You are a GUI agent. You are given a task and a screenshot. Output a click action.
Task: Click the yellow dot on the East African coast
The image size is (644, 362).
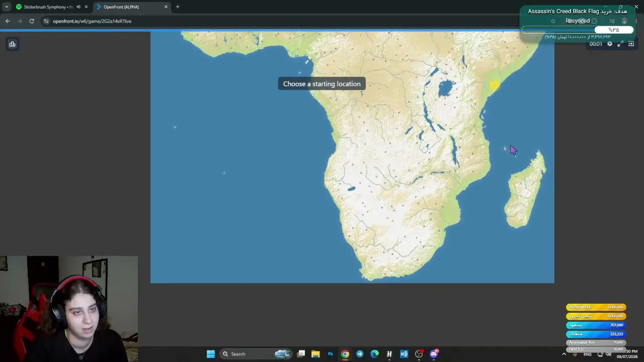494,85
